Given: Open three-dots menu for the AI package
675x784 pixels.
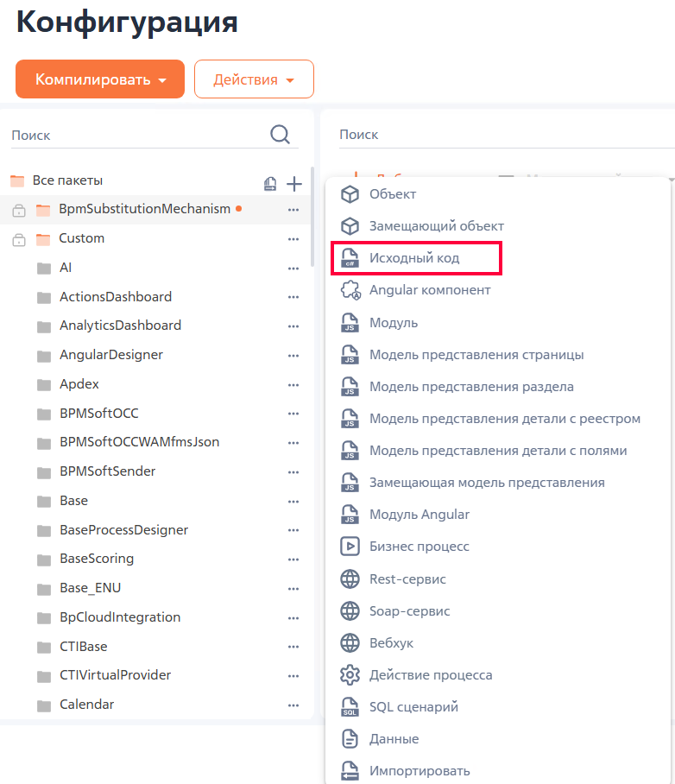Looking at the screenshot, I should coord(293,269).
